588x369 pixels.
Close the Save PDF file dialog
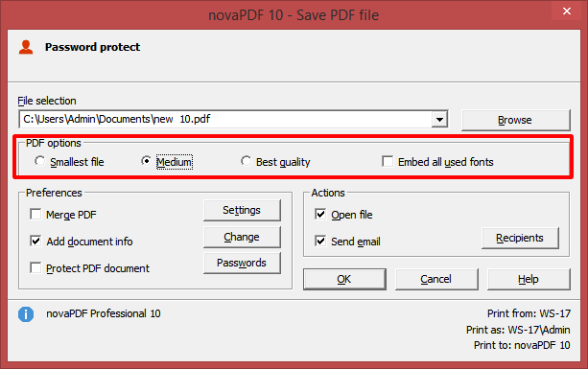click(567, 12)
